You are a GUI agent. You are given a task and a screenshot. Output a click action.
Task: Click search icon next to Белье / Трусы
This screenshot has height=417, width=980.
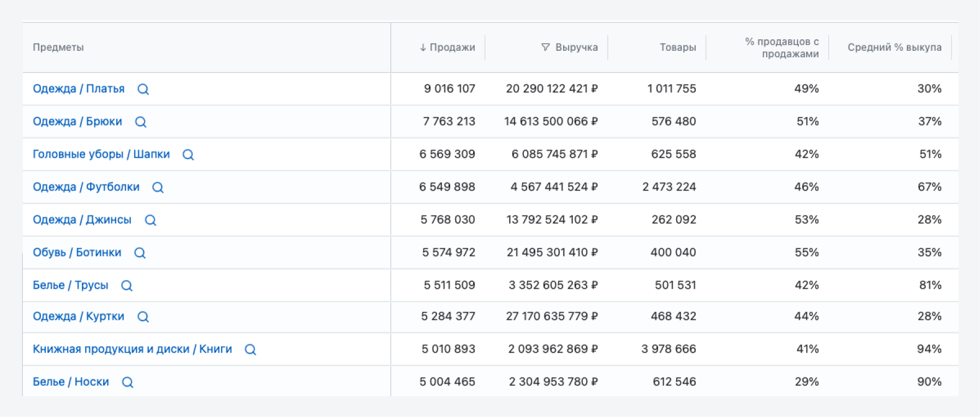(x=127, y=285)
